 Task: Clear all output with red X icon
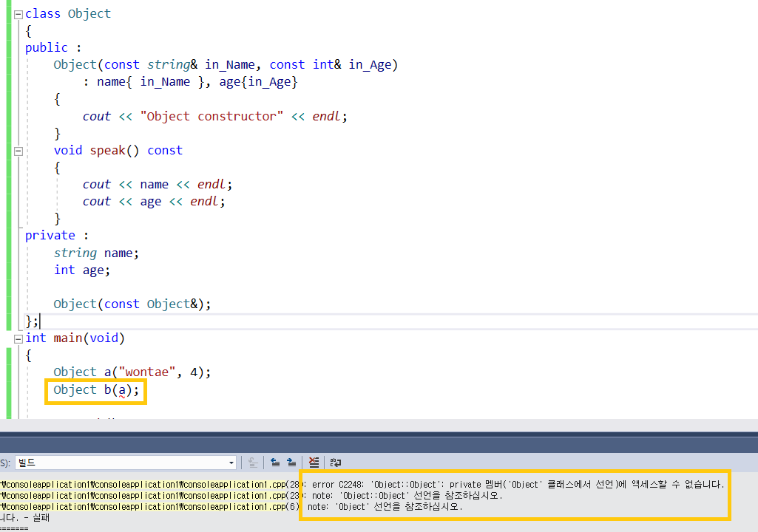pyautogui.click(x=314, y=463)
